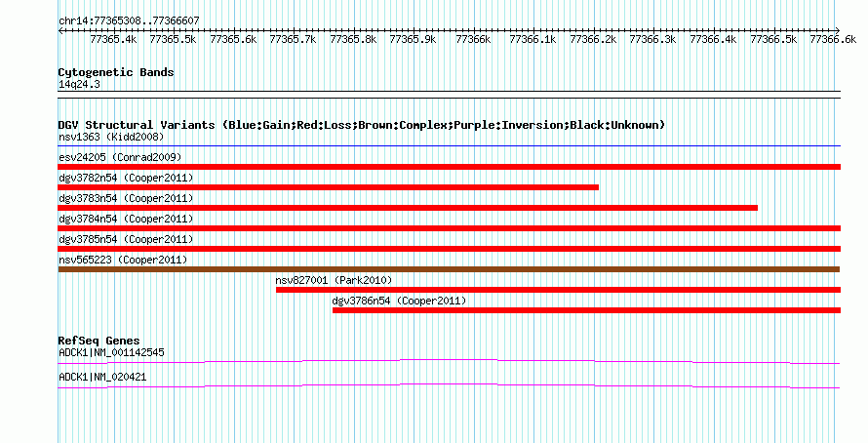868x443 pixels.
Task: Click the 77366.5k ruler tick label
Action: pyautogui.click(x=773, y=40)
